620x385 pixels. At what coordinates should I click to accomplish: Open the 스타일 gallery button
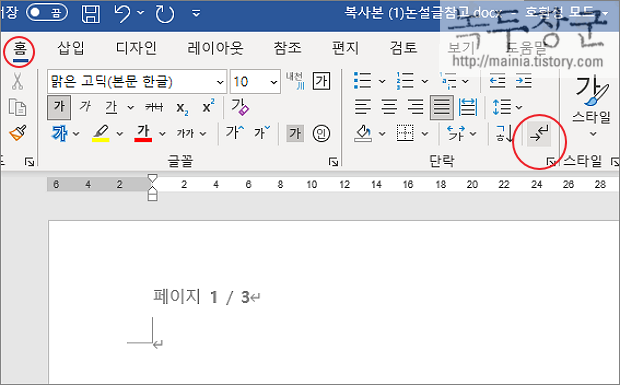(592, 107)
